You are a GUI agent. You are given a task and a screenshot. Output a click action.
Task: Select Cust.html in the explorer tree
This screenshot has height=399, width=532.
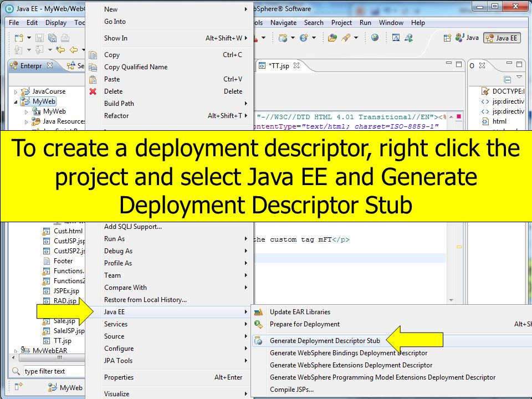click(x=63, y=231)
